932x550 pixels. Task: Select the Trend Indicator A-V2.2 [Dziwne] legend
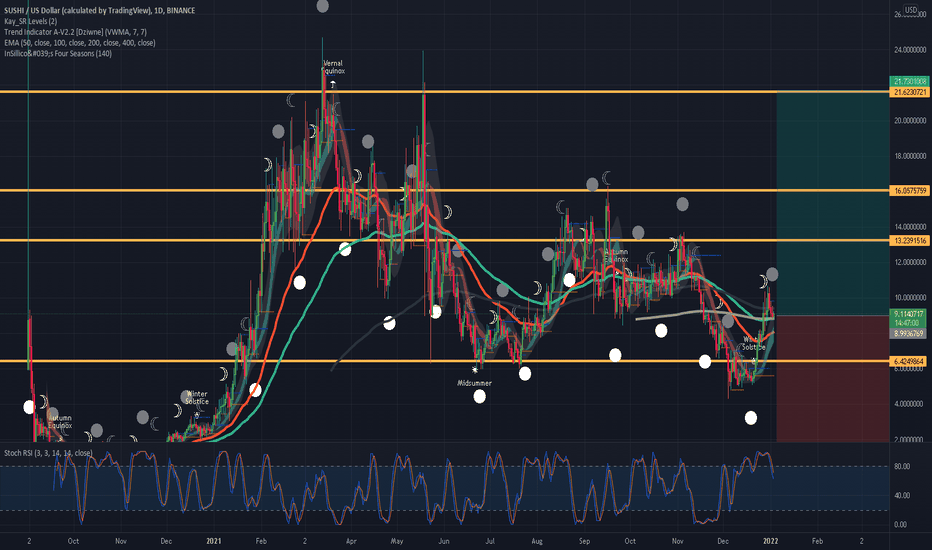tap(75, 32)
